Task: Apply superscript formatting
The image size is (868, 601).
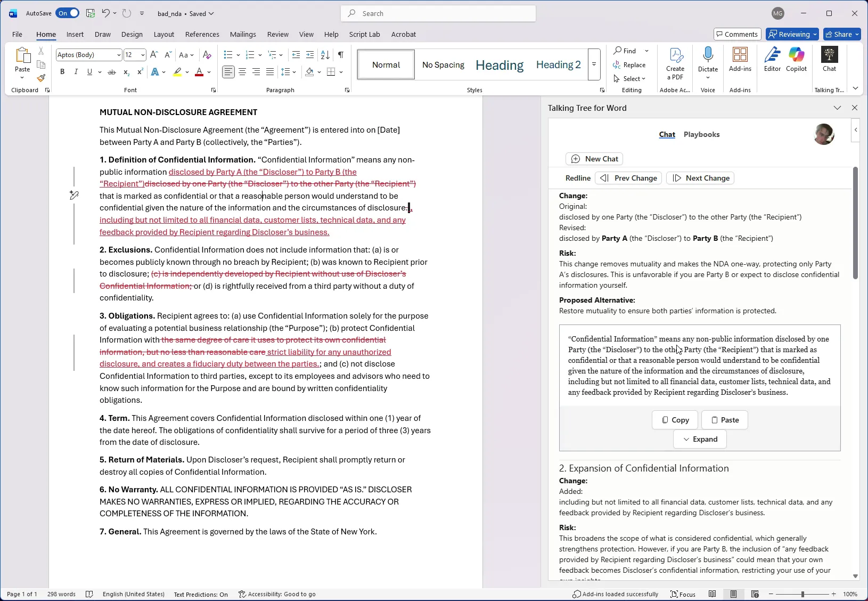Action: 140,72
